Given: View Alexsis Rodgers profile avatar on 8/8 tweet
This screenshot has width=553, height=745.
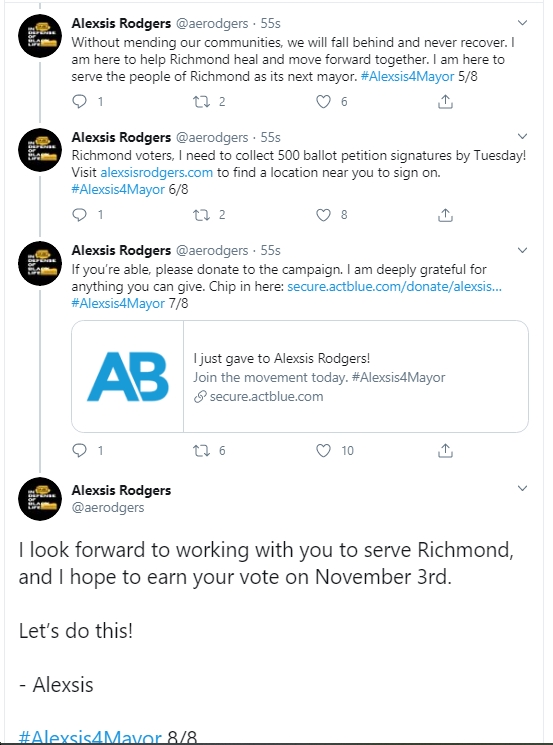Looking at the screenshot, I should pos(40,499).
